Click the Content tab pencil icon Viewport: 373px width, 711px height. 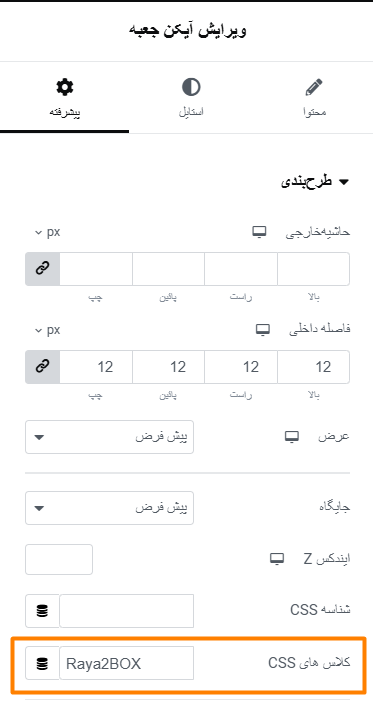click(x=314, y=87)
